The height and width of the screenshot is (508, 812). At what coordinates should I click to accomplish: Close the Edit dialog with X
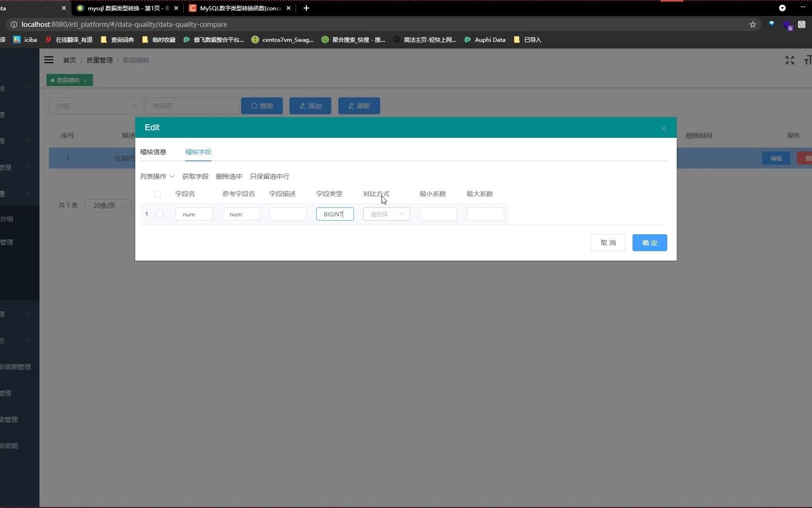pos(664,128)
